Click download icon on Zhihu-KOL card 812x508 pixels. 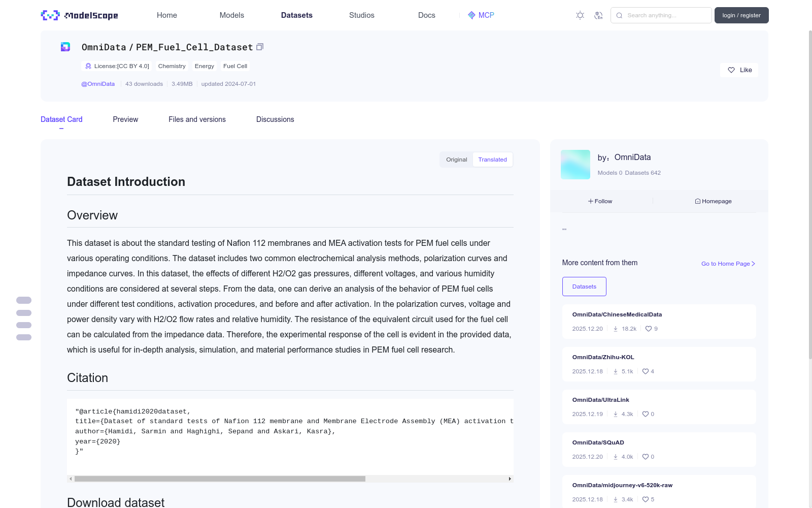(x=616, y=371)
